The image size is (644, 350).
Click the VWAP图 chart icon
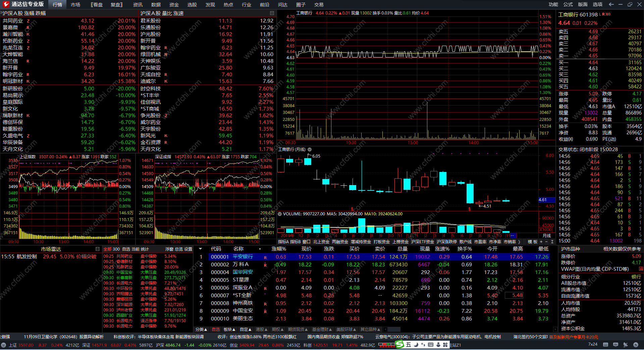[641, 269]
